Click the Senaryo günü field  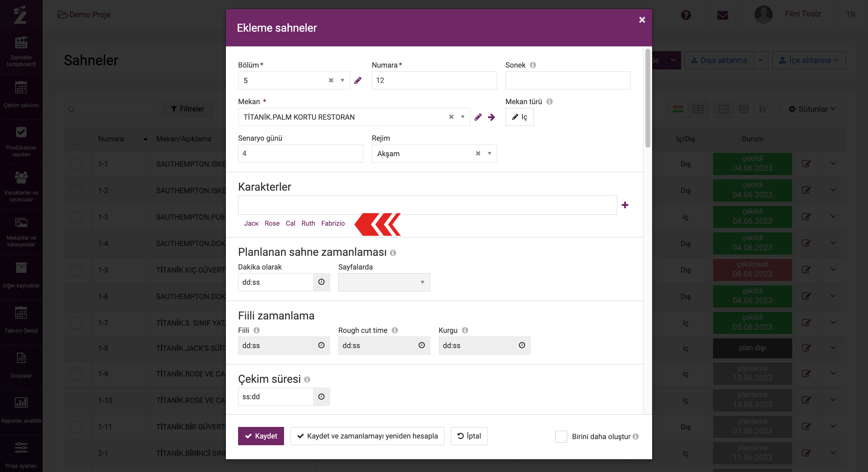pos(300,153)
